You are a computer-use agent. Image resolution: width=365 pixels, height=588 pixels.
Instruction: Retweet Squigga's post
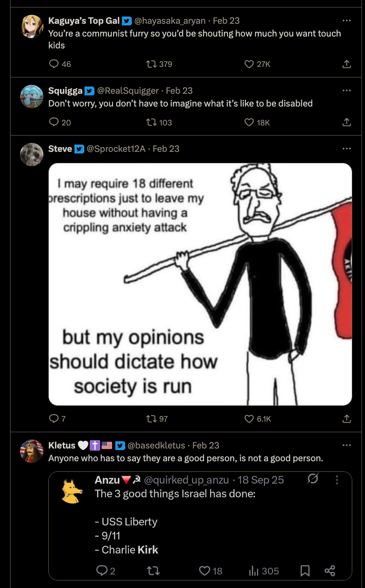coord(152,122)
